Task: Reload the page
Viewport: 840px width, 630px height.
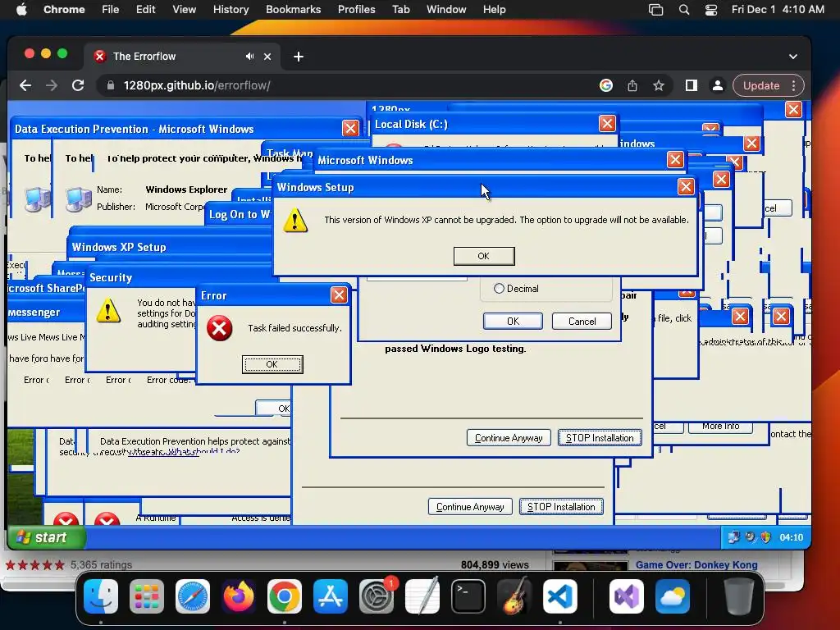Action: (x=78, y=85)
